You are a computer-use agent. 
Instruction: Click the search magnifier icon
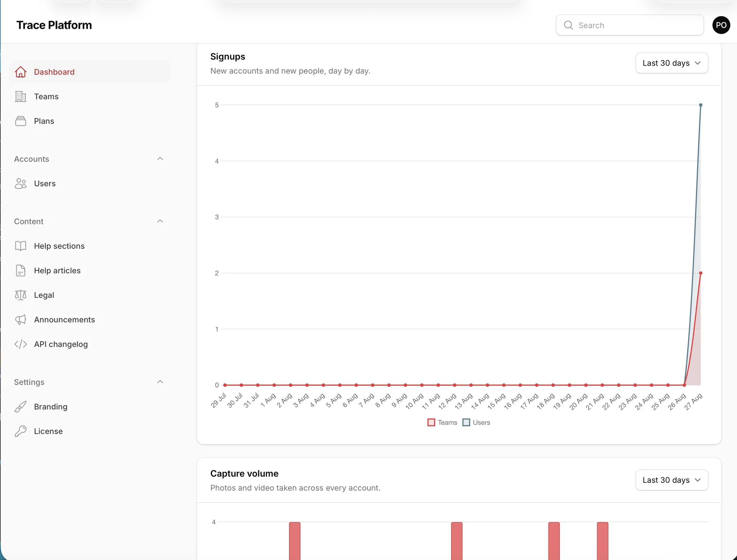click(x=568, y=25)
